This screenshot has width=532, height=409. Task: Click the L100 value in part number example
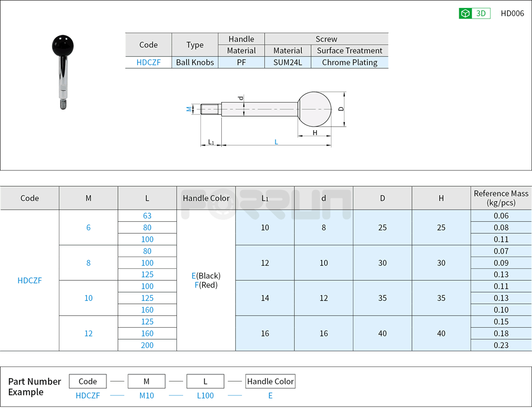206,396
